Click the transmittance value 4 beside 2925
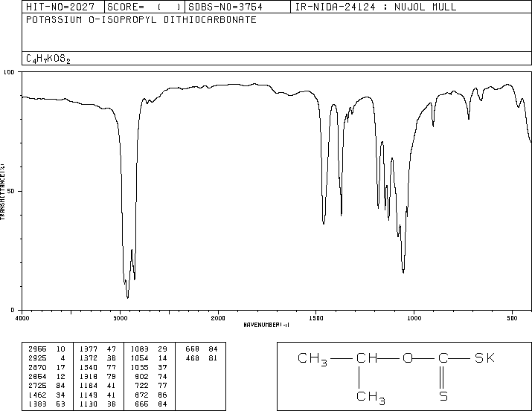The width and height of the screenshot is (532, 411). 63,358
